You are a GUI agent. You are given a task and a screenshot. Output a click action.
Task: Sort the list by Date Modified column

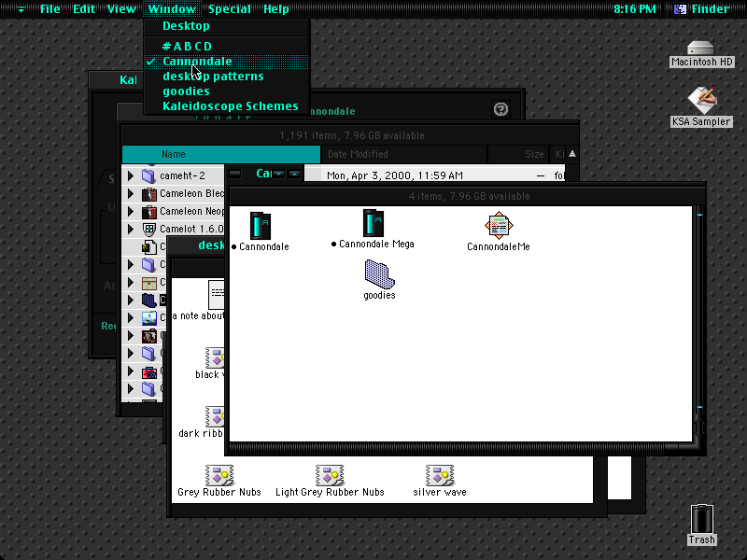pyautogui.click(x=404, y=154)
